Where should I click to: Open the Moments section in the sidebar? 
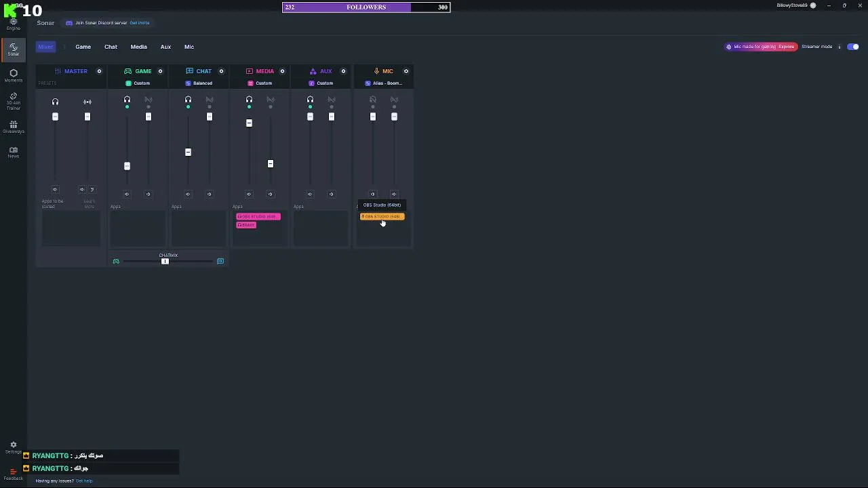point(13,75)
